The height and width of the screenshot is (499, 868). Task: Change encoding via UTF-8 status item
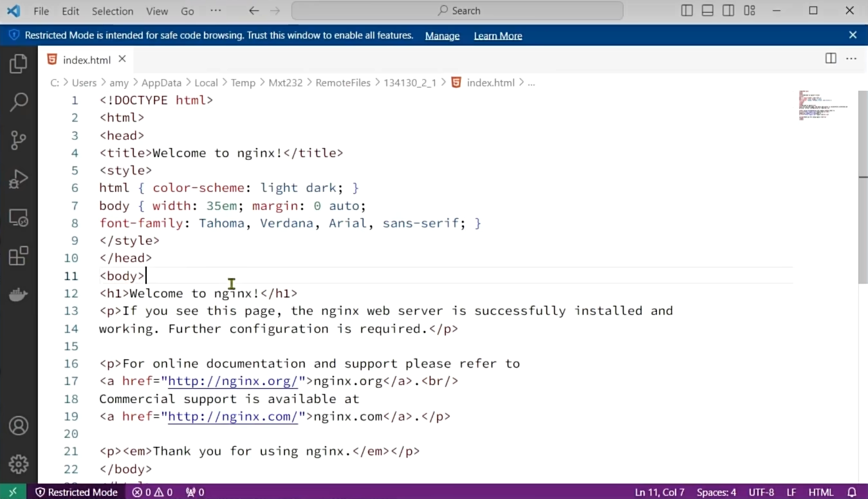tap(761, 492)
